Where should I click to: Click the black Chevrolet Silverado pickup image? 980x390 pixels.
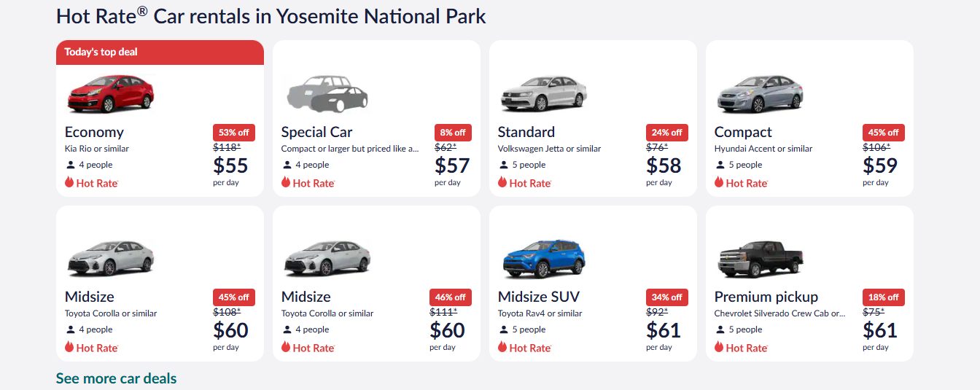(761, 259)
